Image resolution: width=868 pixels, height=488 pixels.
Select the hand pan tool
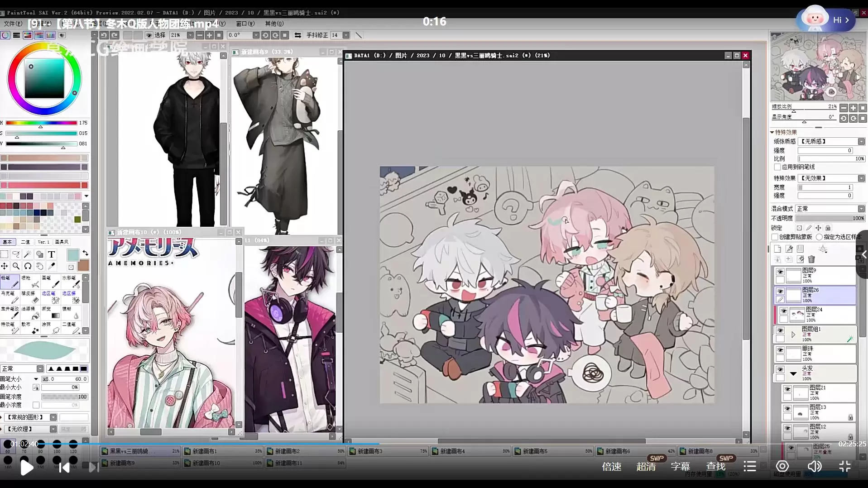tap(40, 266)
